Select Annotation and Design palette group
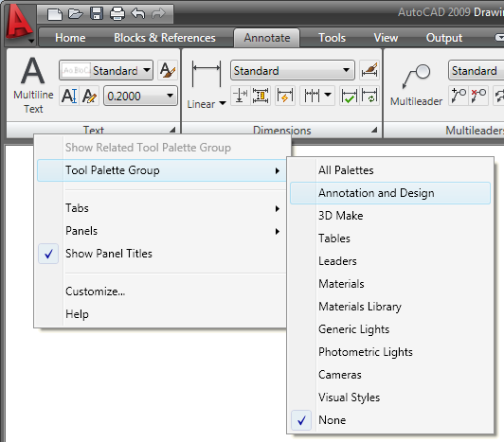 [x=390, y=193]
